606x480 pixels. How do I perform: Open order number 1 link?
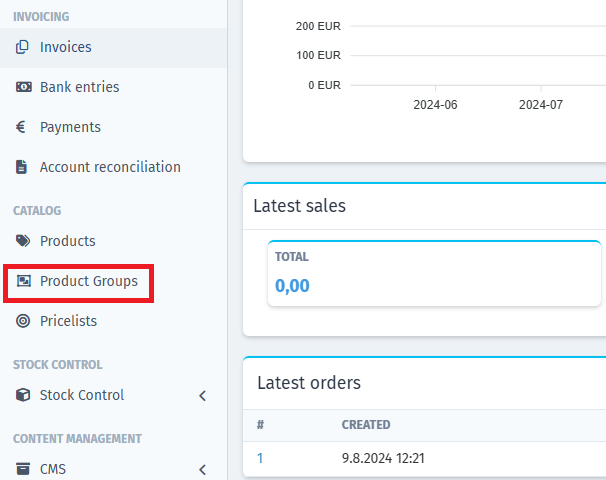click(x=260, y=458)
